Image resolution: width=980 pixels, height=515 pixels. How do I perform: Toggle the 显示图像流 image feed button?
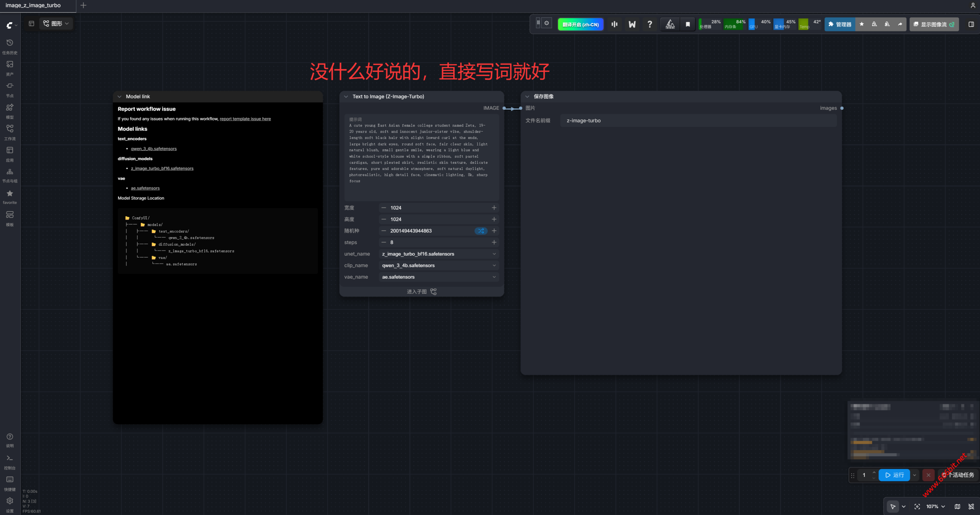click(x=934, y=24)
